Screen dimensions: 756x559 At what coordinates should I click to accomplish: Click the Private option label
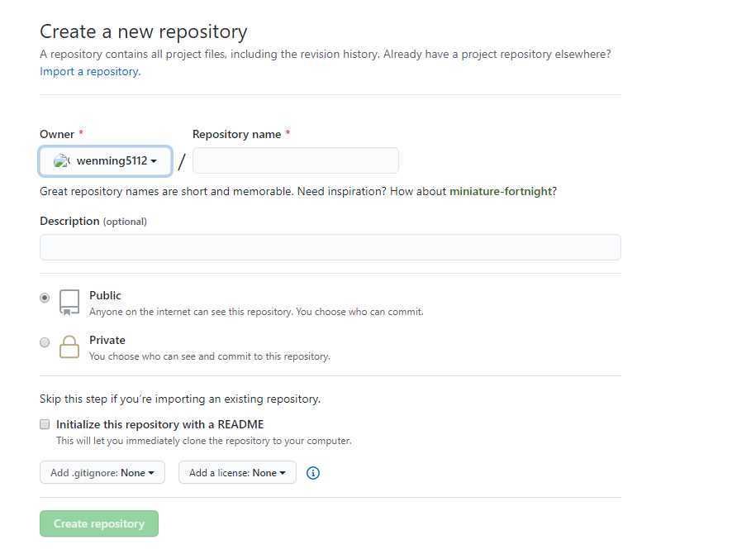click(107, 341)
